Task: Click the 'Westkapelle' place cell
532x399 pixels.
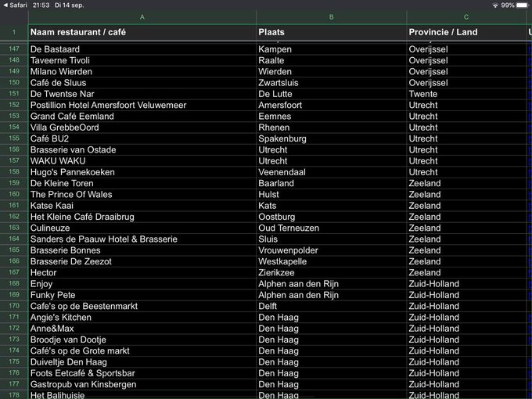Action: pos(331,262)
